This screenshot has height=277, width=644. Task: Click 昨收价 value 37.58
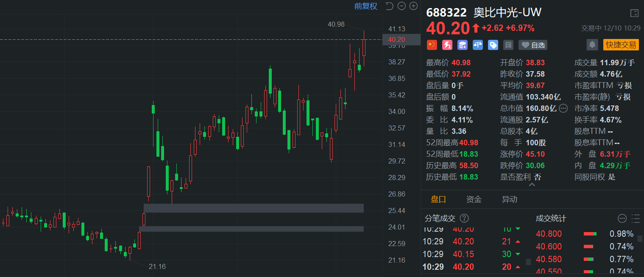[x=535, y=74]
